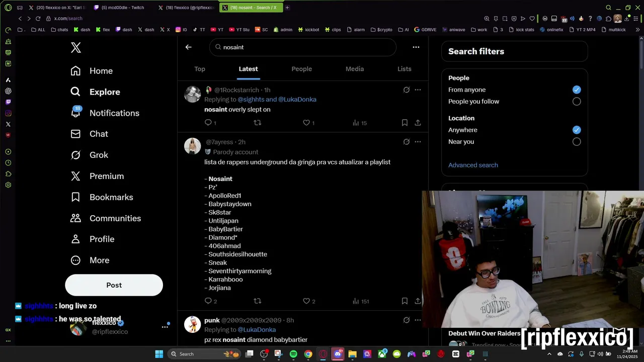Go to the Explore section
644x362 pixels.
(95, 92)
